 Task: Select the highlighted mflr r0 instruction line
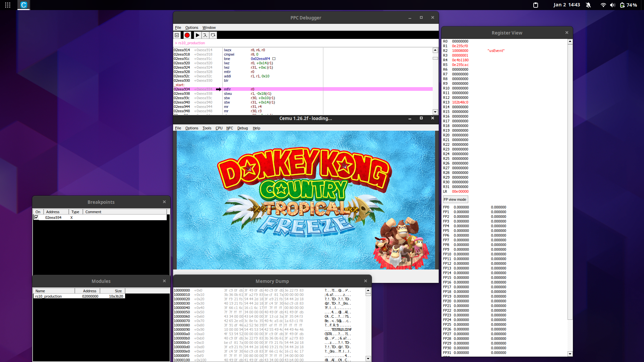coord(303,89)
